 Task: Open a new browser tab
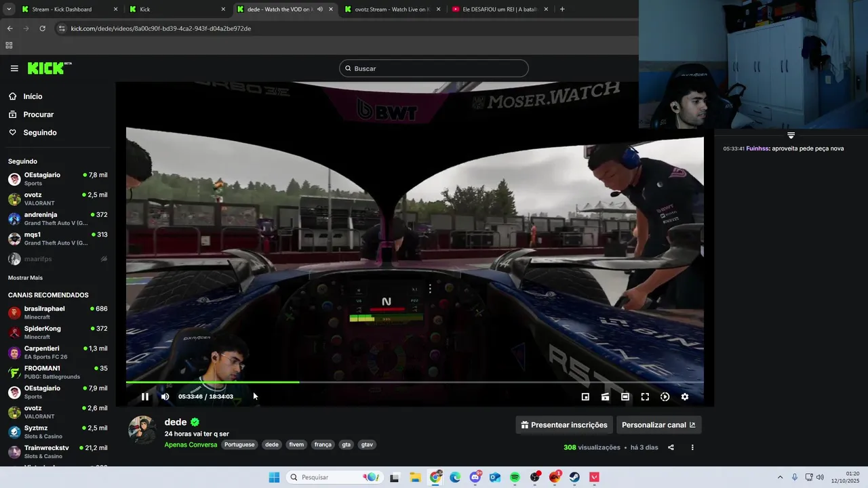pos(562,9)
